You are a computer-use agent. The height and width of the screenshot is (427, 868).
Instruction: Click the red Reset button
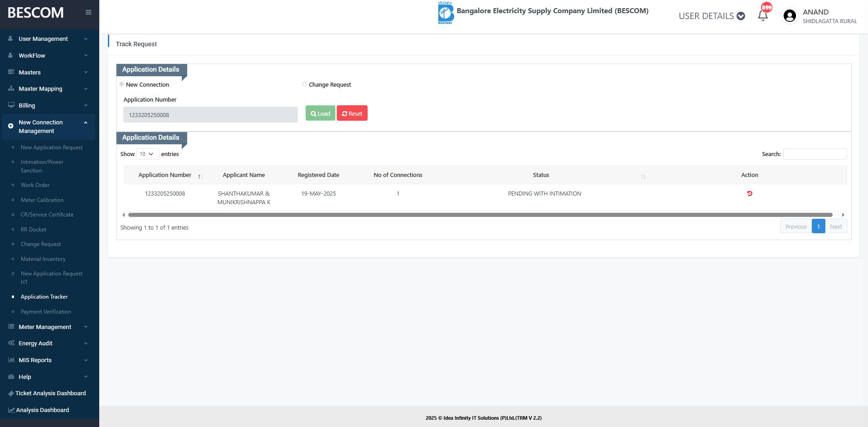(x=352, y=113)
